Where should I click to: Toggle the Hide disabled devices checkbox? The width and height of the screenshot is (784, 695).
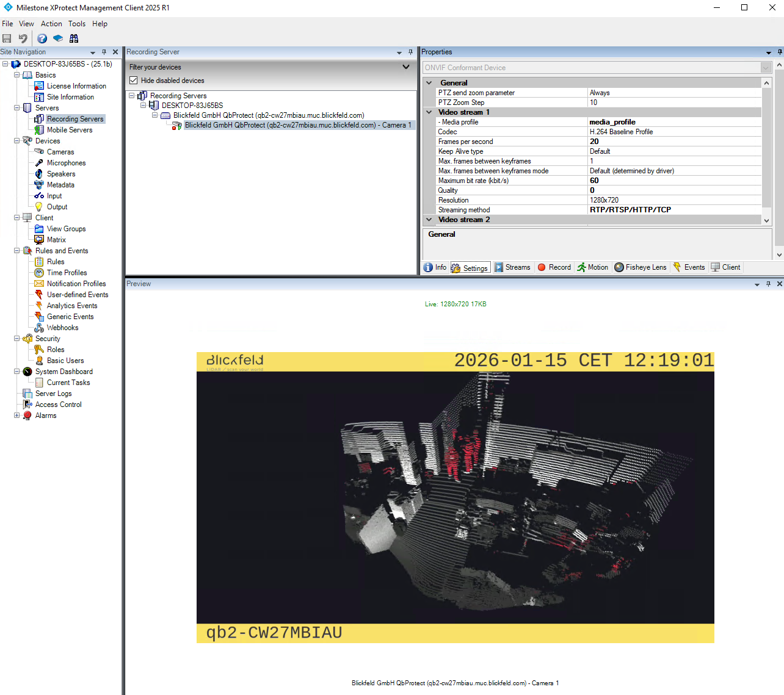134,81
